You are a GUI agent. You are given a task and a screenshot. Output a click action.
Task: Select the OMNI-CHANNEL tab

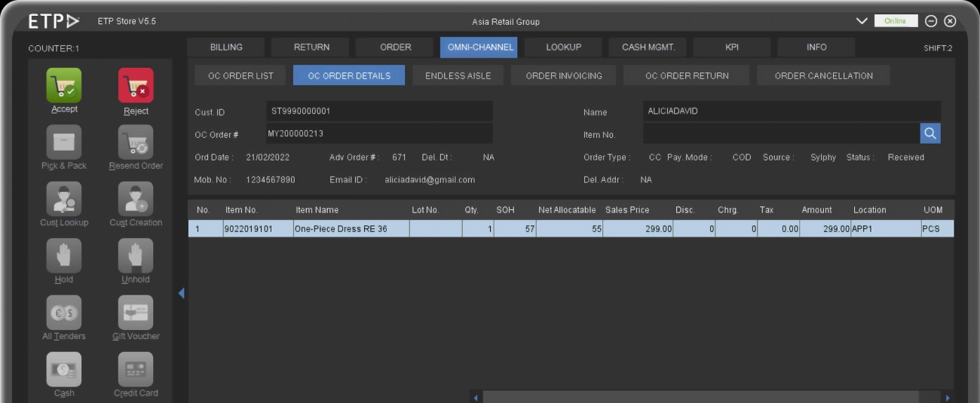479,47
